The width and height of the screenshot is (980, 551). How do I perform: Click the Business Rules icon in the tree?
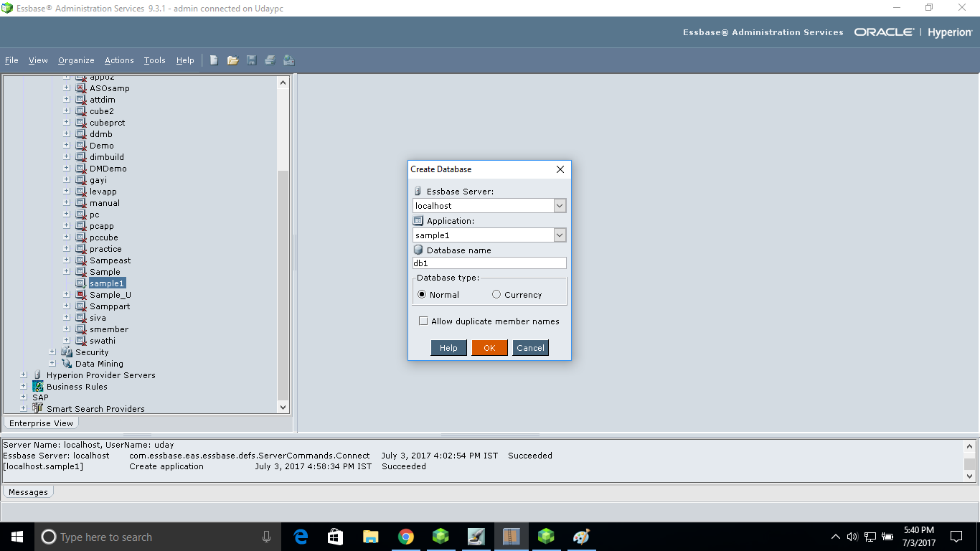tap(38, 386)
